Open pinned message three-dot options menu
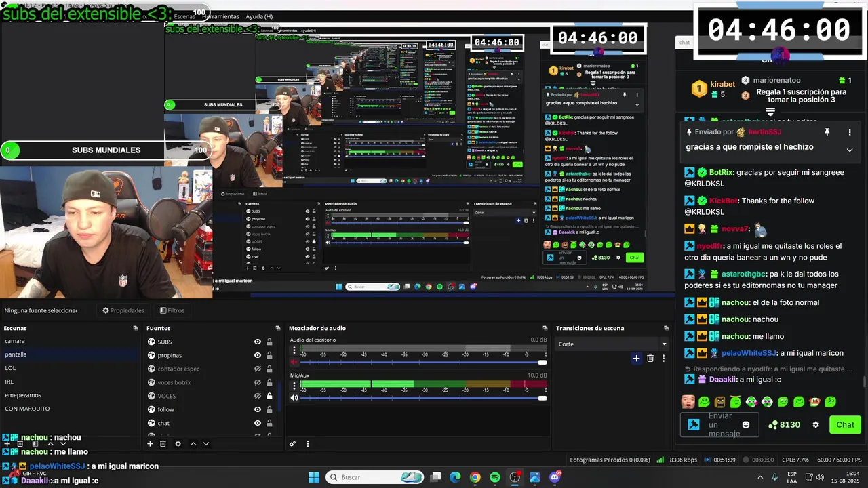Viewport: 868px width, 488px height. 850,132
